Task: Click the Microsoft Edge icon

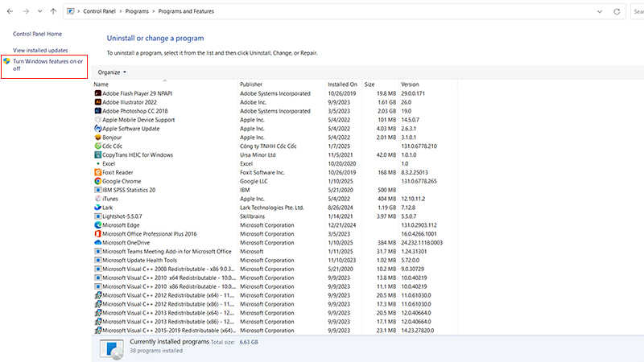Action: click(x=97, y=225)
